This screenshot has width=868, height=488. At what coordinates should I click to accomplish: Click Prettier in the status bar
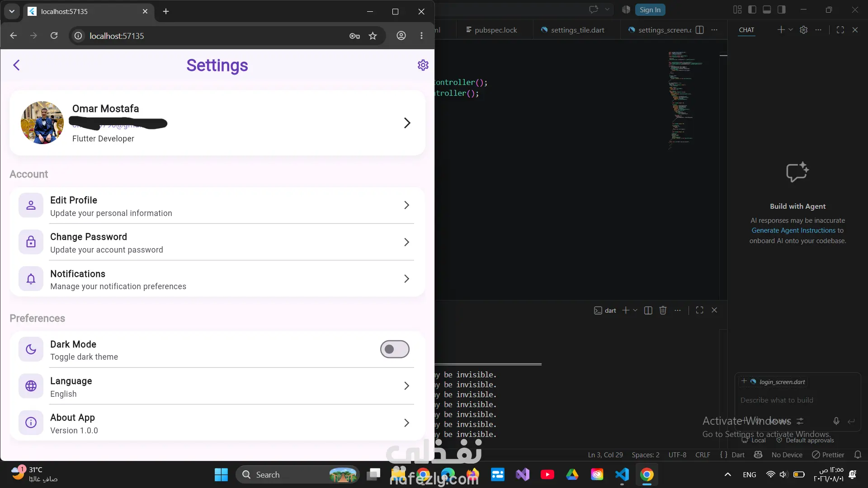(x=828, y=455)
